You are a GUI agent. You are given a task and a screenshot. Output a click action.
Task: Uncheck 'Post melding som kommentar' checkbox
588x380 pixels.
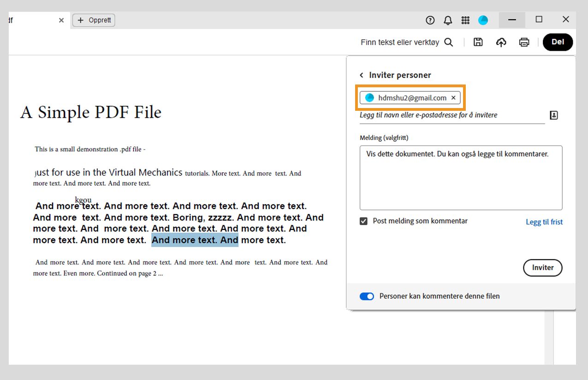(364, 221)
